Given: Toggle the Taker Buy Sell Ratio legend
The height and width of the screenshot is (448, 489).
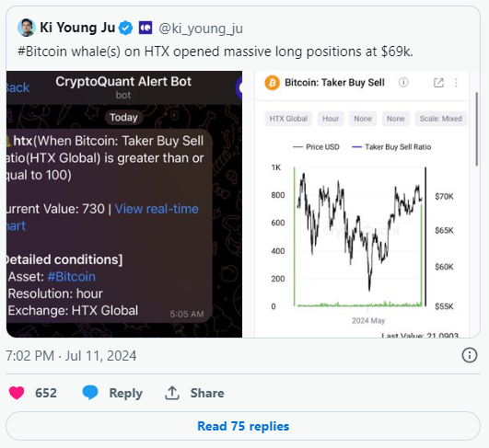Looking at the screenshot, I should pos(391,147).
